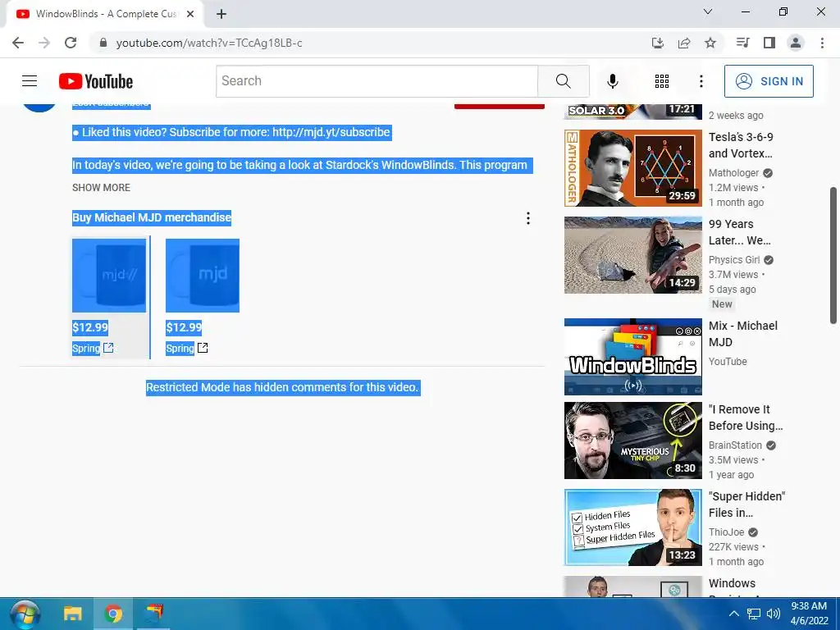Open BrainStation channel name

click(735, 445)
